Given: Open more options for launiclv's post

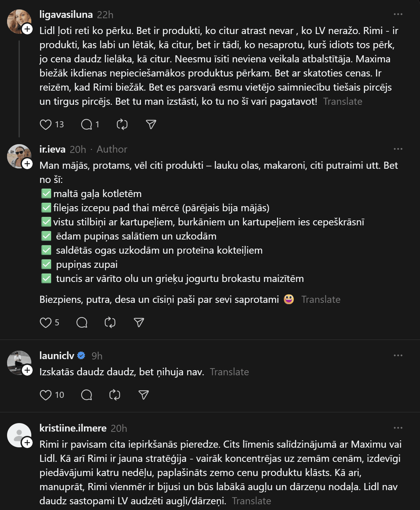Looking at the screenshot, I should tap(398, 355).
